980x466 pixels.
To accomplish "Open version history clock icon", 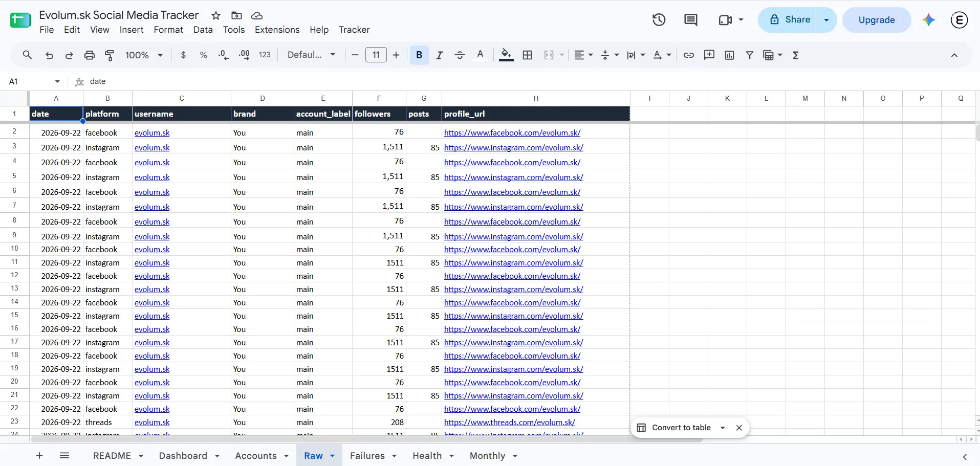I will [659, 20].
